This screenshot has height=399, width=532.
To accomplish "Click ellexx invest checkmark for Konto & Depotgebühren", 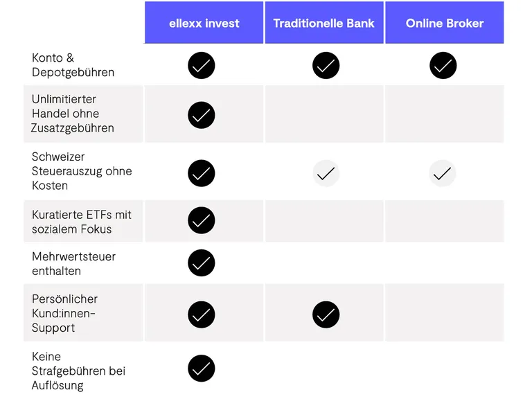I will click(x=201, y=66).
